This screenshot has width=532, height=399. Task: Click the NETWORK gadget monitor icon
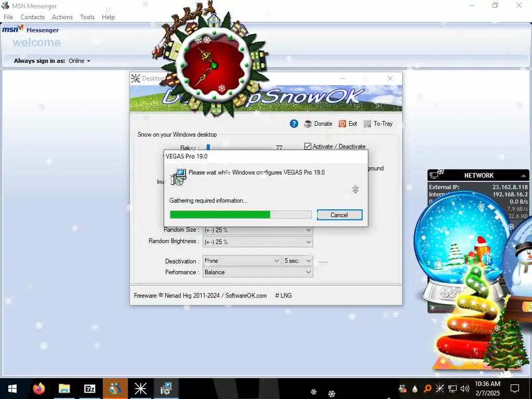(x=434, y=176)
